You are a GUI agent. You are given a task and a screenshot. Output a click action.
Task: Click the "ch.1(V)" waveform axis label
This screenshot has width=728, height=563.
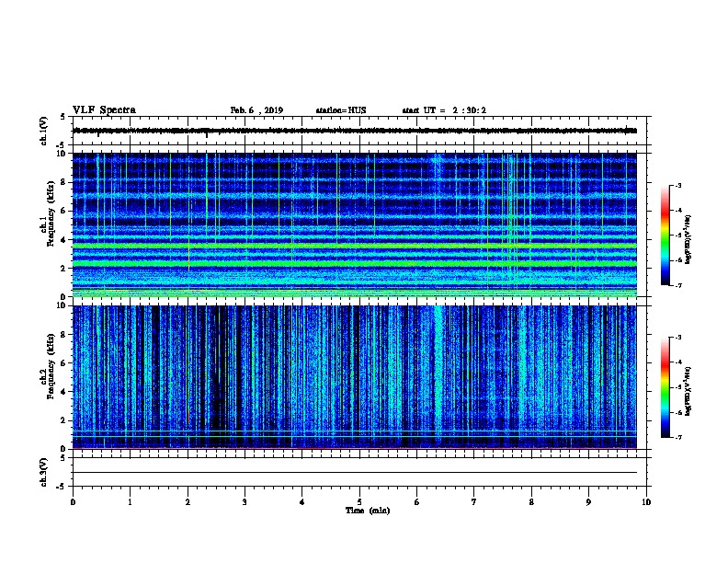pos(43,131)
